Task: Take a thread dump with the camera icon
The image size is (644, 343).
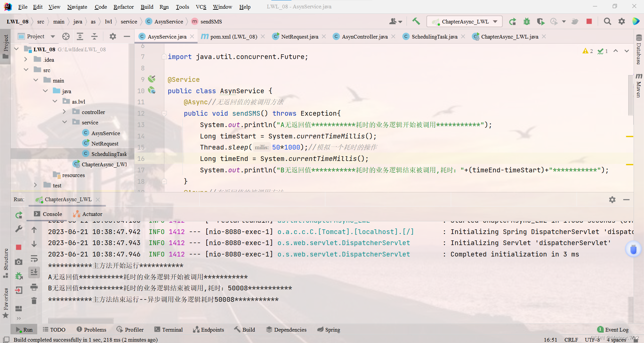Action: 18,262
